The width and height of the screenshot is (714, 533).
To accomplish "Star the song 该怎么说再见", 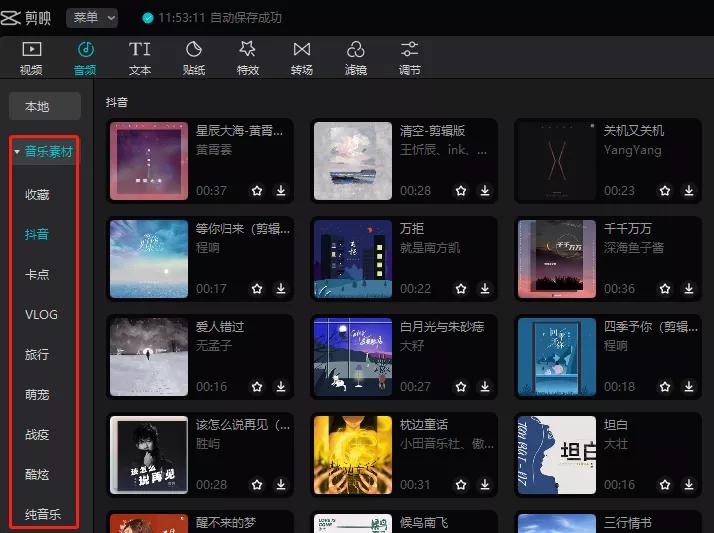I will (257, 484).
